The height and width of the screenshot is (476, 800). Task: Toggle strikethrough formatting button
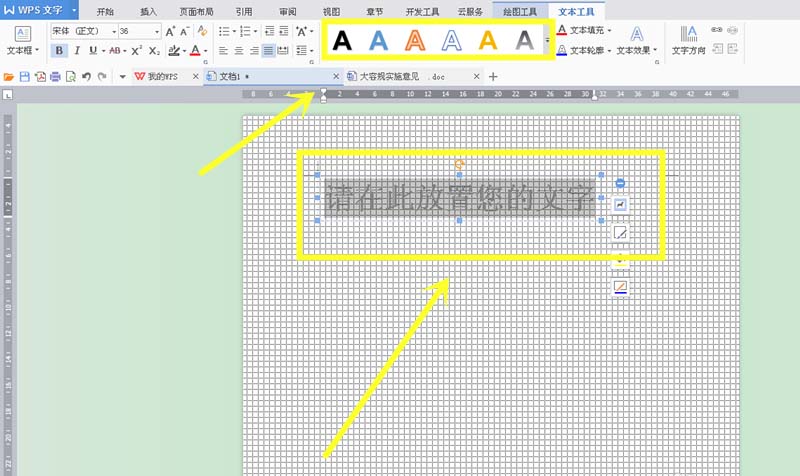coord(114,50)
